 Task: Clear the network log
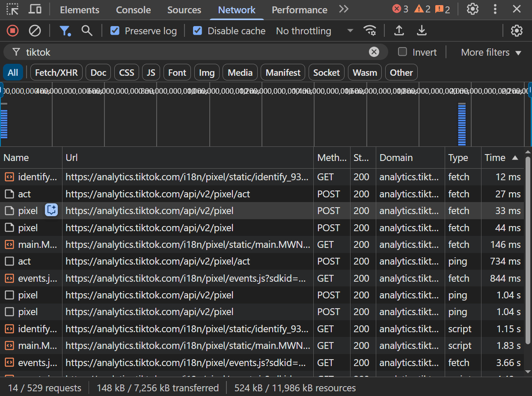(35, 31)
